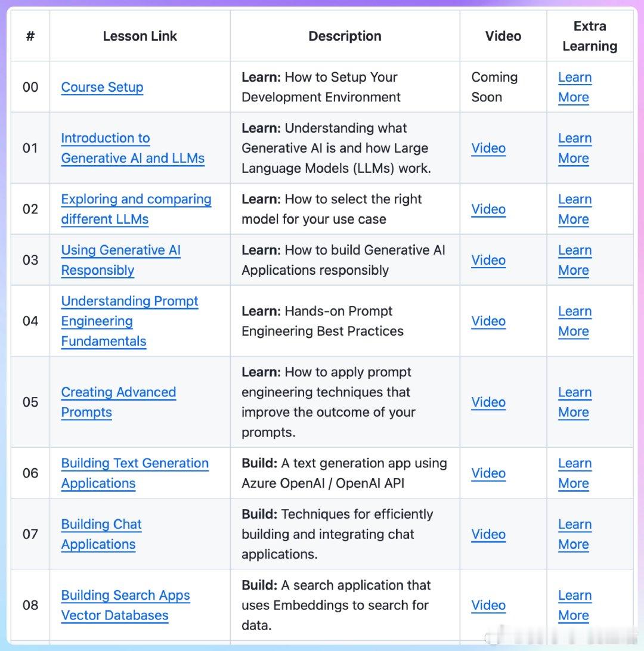Click Learn More for lesson 04 row
Screen dimensions: 644x651
pos(575,321)
